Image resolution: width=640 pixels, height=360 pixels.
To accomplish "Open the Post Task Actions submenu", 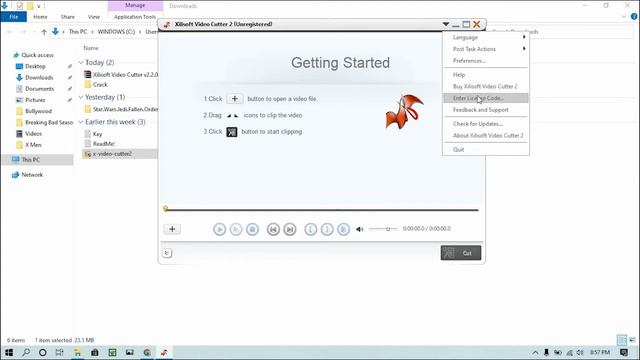I will pos(486,49).
